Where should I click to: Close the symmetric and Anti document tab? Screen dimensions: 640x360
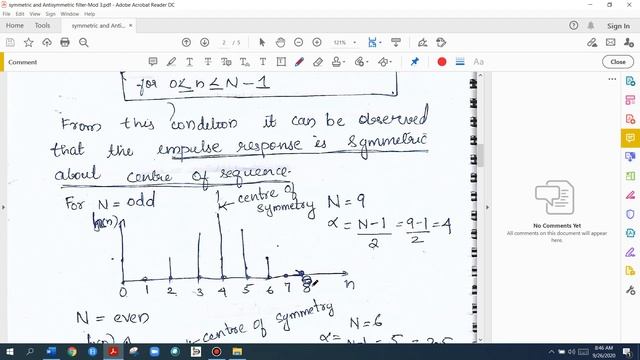pos(131,25)
